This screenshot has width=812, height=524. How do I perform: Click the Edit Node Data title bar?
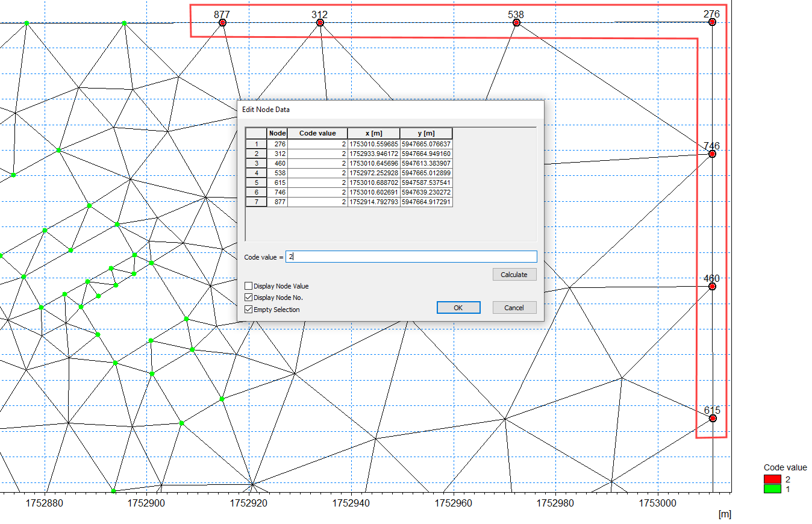coord(390,110)
